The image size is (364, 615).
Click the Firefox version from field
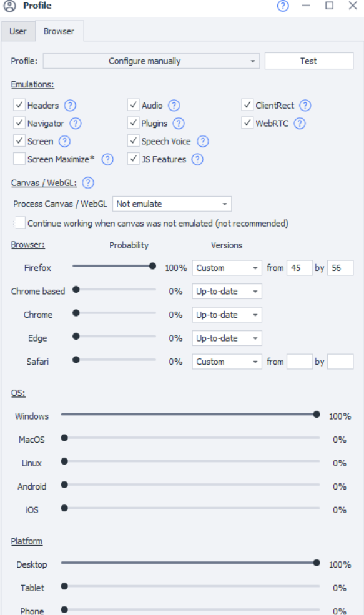click(299, 268)
